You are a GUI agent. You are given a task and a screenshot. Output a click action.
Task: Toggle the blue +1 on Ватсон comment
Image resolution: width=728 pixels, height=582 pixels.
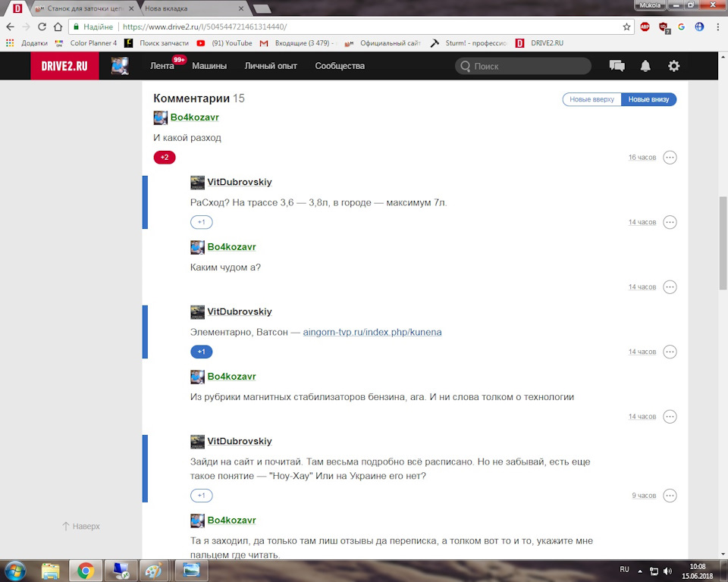coord(202,352)
